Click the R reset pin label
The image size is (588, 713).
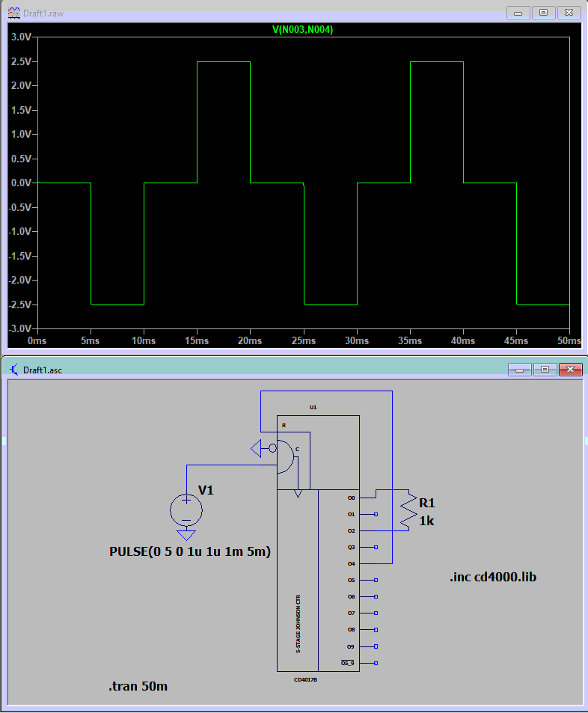pyautogui.click(x=284, y=426)
